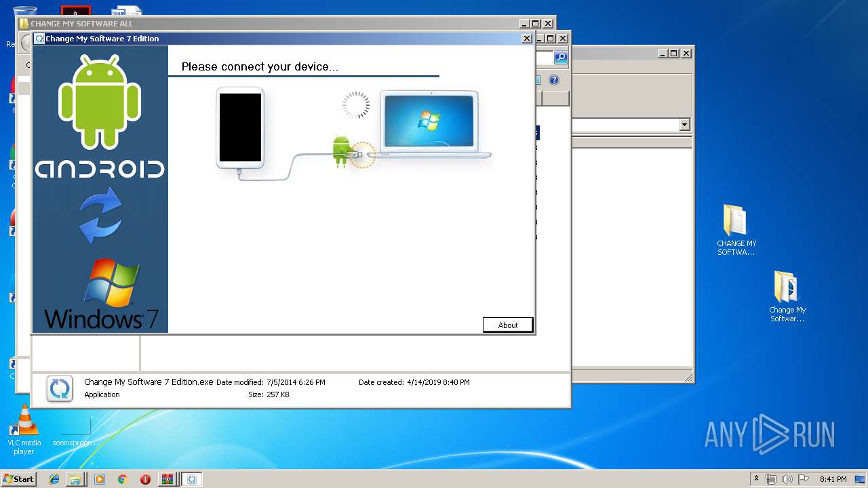Maximize the CHANGE MY SOFTWARE ALL window
Viewport: 868px width, 488px height.
pyautogui.click(x=535, y=24)
